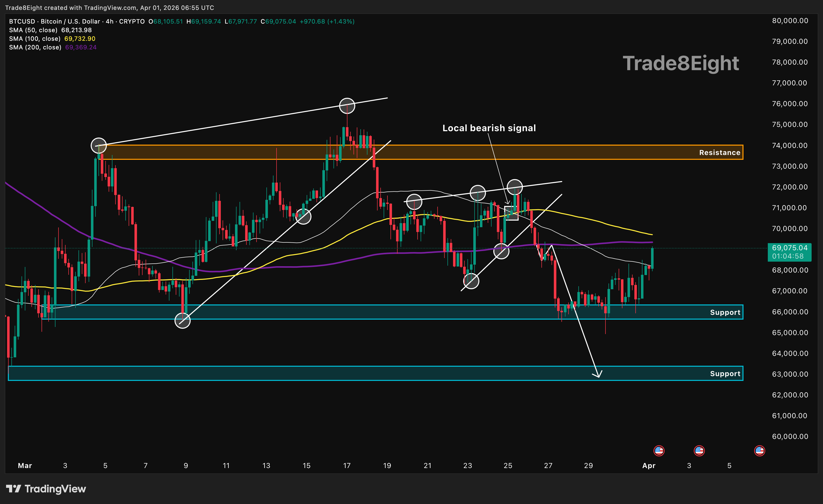Viewport: 823px width, 504px height.
Task: Click the date 25 on the time axis
Action: pos(508,466)
